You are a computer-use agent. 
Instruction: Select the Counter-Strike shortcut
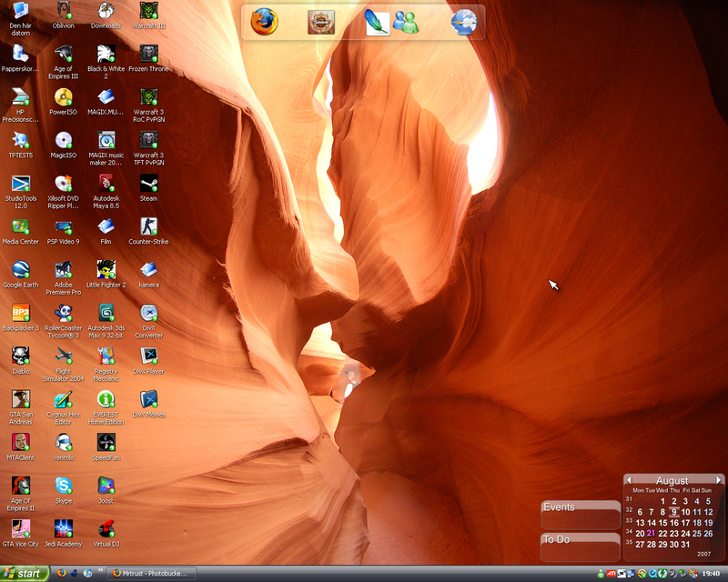[x=148, y=226]
